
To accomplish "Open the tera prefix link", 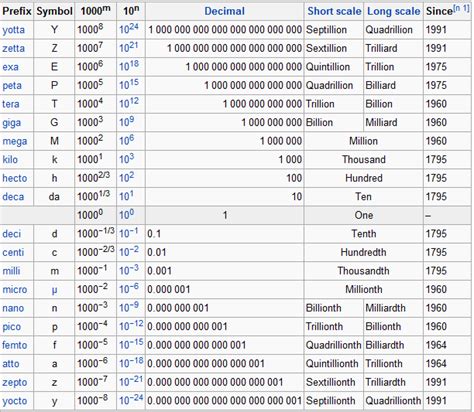I will point(11,104).
